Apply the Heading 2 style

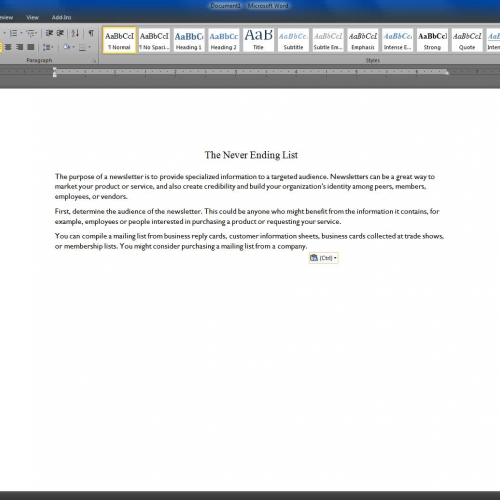[224, 40]
